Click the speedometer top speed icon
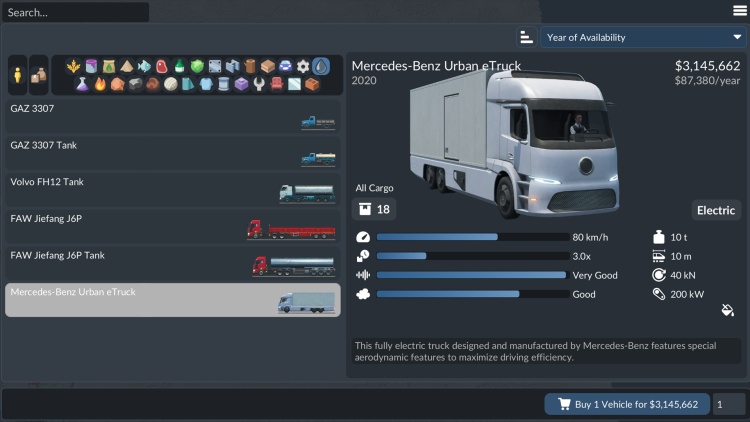The height and width of the screenshot is (422, 750). pyautogui.click(x=363, y=237)
